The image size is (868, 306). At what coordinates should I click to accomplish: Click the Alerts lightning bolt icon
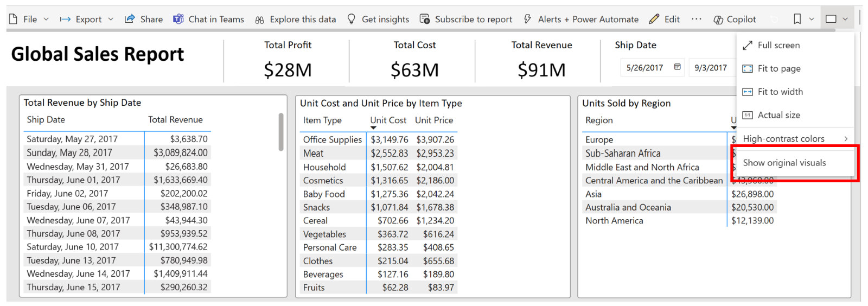coord(527,19)
